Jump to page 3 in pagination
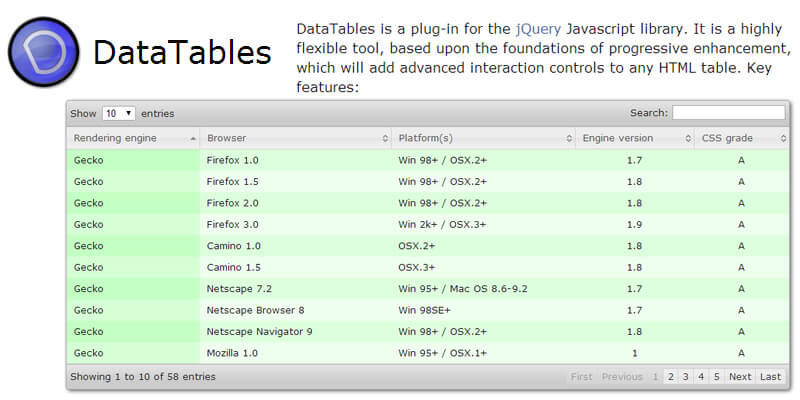 686,377
